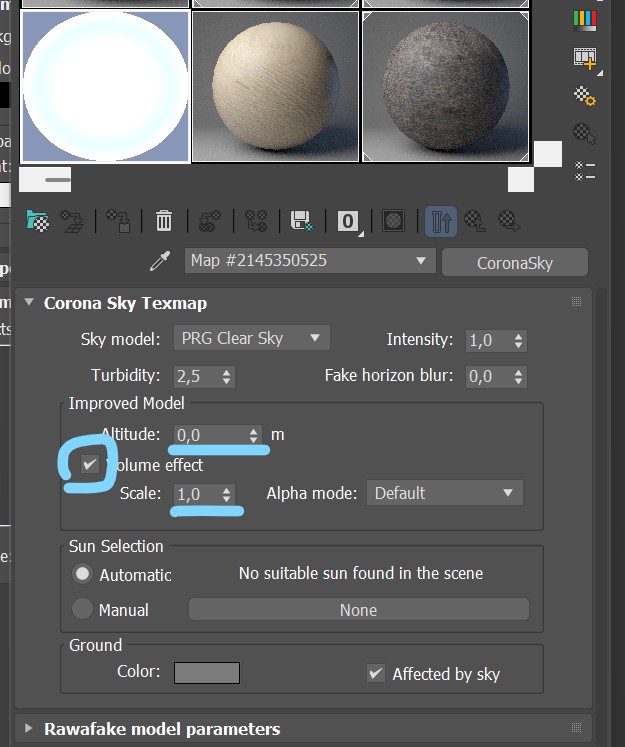The image size is (625, 747).
Task: Click Go Forward to Sibling icon
Action: (x=509, y=221)
